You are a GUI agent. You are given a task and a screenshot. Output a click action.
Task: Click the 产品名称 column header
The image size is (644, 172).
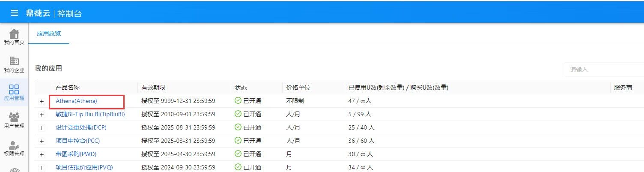point(68,88)
